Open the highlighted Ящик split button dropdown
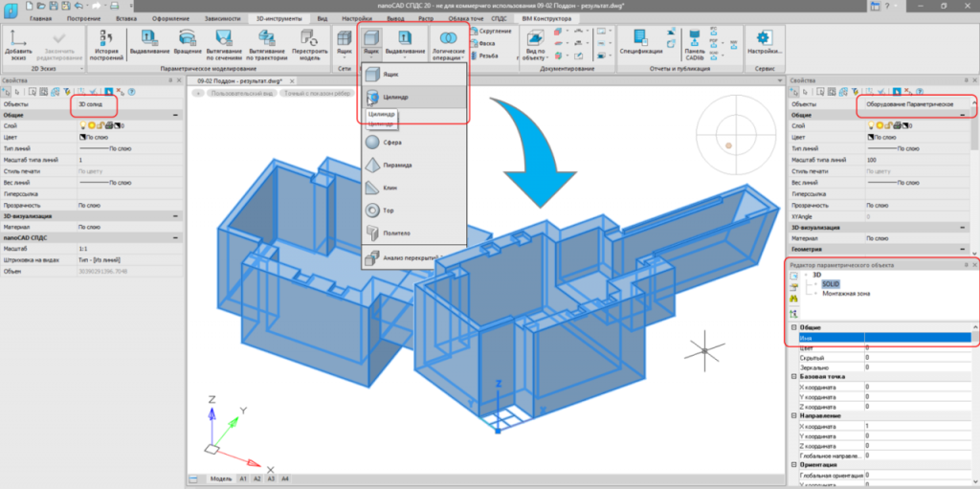The width and height of the screenshot is (980, 489). 371,56
